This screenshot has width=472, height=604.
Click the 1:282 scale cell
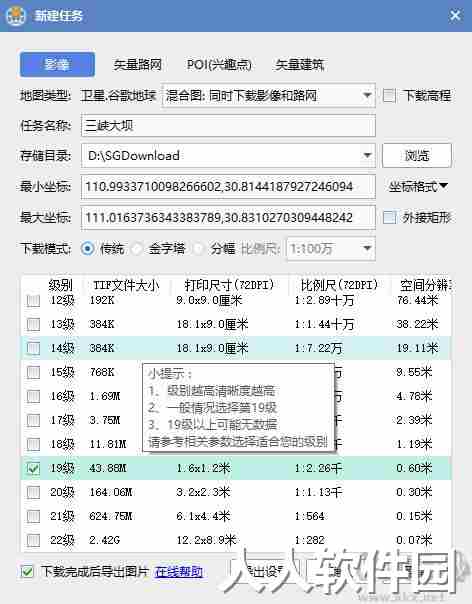tap(309, 540)
